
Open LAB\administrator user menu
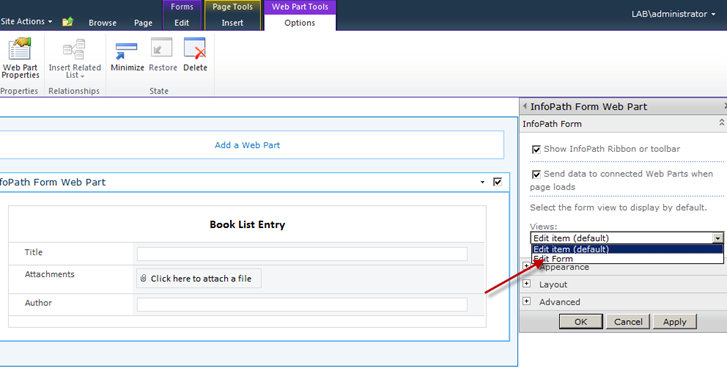click(673, 14)
